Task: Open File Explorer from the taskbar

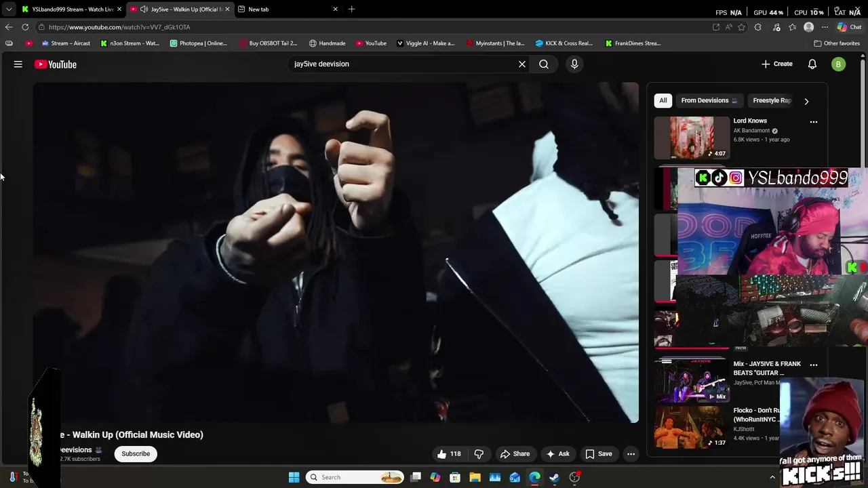Action: (x=475, y=477)
